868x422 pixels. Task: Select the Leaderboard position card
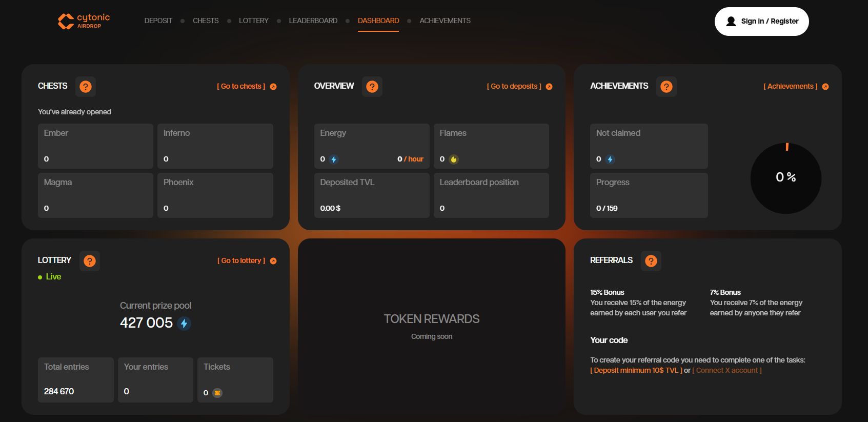click(491, 195)
